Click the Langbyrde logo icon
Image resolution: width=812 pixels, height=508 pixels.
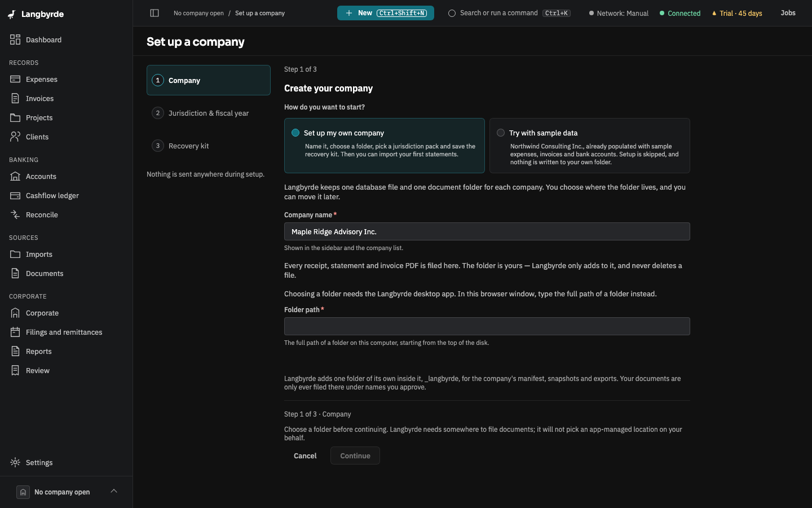click(12, 14)
